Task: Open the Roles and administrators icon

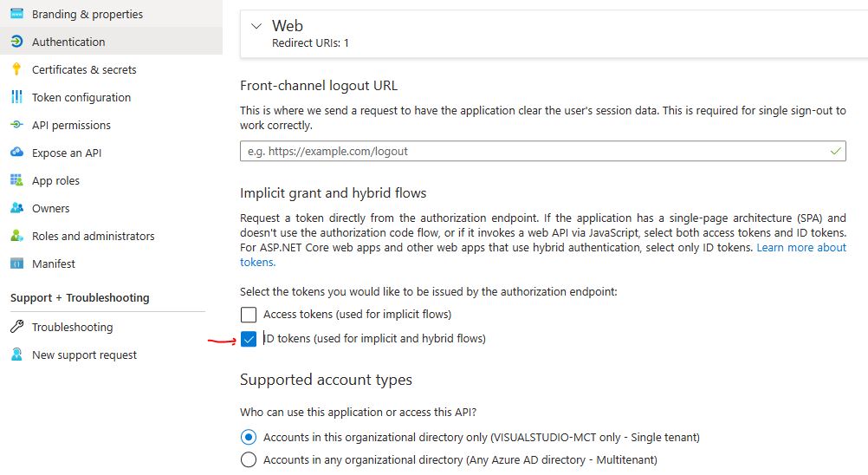Action: pos(16,235)
